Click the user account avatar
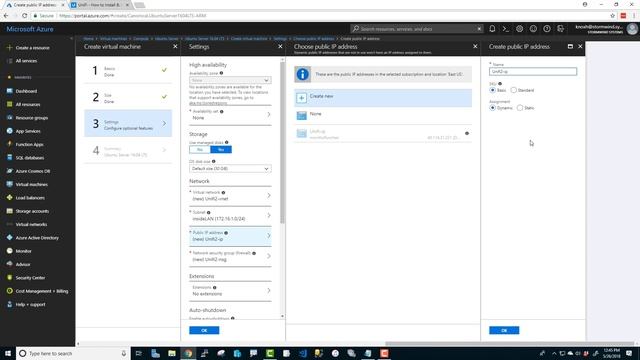This screenshot has height=360, width=640. pyautogui.click(x=632, y=29)
